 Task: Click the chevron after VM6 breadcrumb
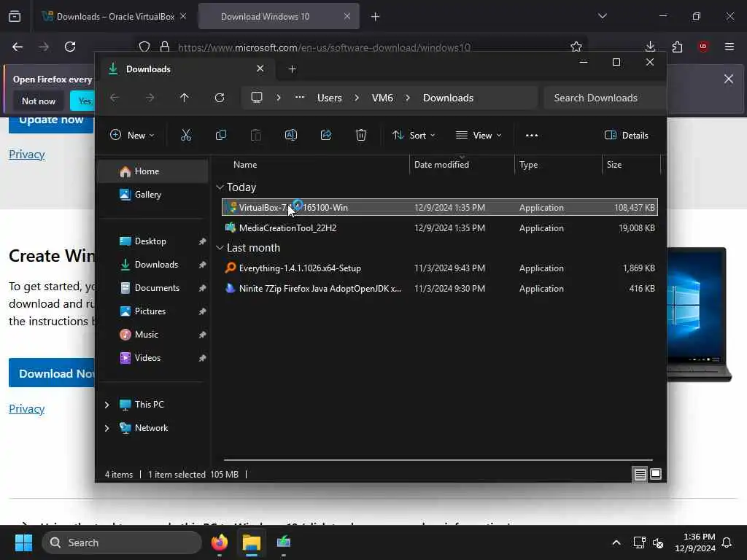(x=408, y=98)
